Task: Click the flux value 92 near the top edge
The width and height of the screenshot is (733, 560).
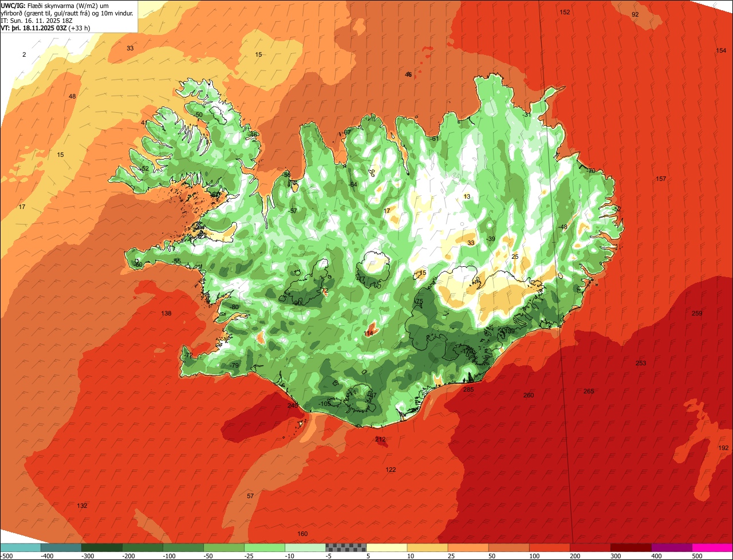Action: (635, 14)
